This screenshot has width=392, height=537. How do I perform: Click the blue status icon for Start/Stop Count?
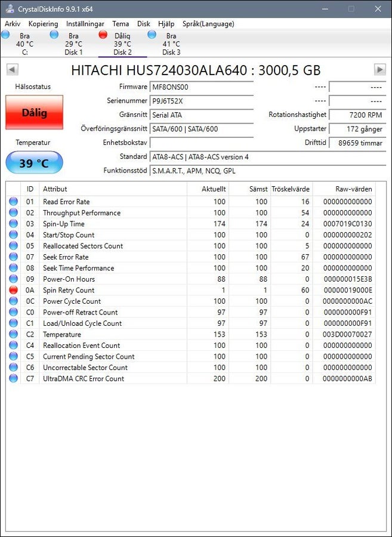(13, 234)
